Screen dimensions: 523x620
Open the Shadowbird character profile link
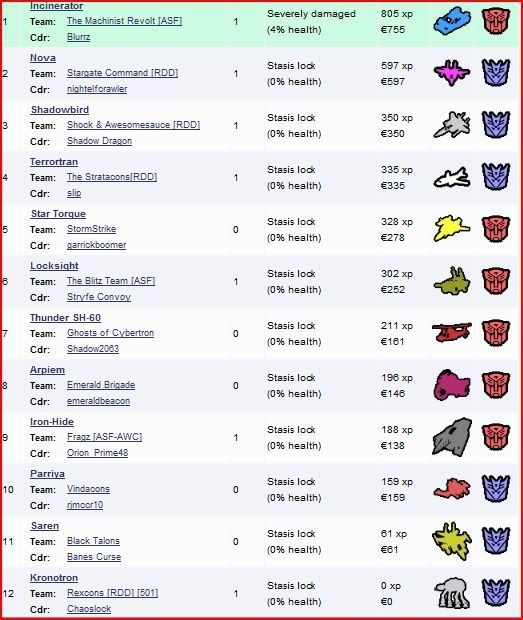click(x=60, y=110)
